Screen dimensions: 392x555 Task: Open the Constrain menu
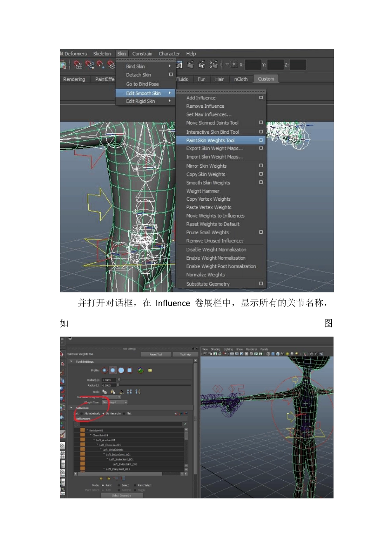click(x=142, y=54)
